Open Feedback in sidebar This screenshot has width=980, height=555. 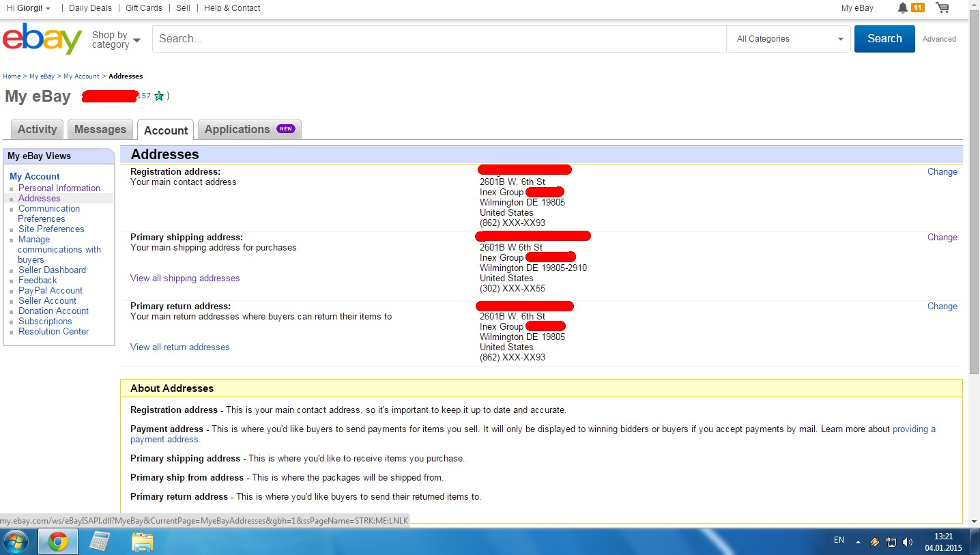[x=38, y=281]
